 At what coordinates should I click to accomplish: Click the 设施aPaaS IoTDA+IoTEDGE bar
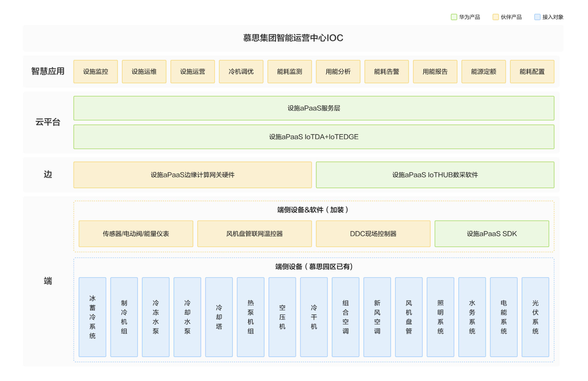click(314, 137)
